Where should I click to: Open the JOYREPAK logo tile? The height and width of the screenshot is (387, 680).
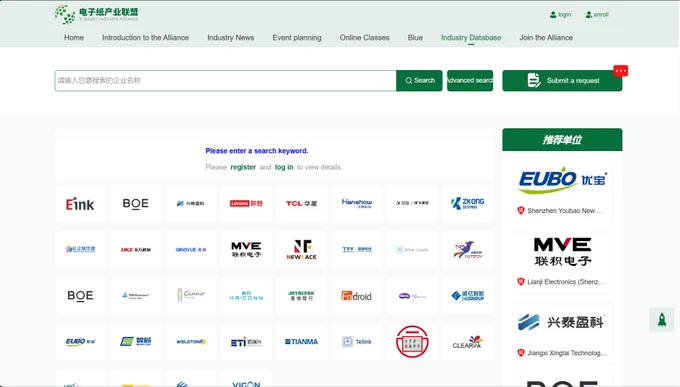(301, 295)
